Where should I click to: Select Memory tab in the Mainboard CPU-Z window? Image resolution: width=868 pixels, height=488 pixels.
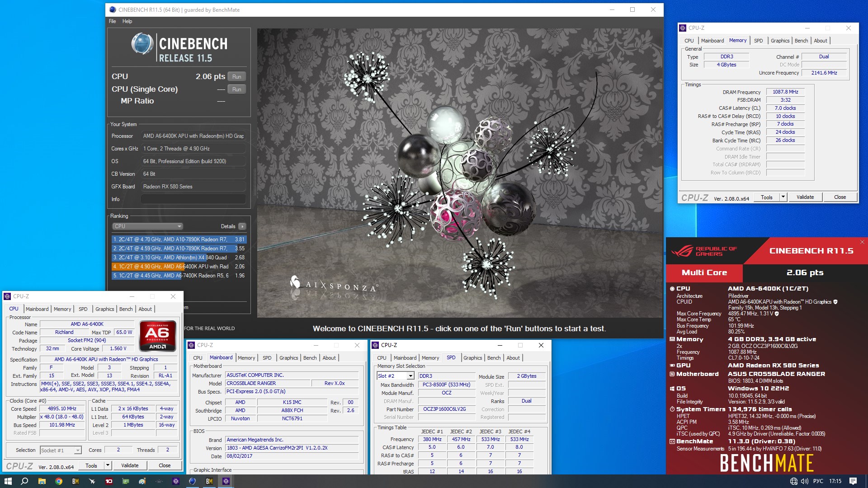pyautogui.click(x=246, y=358)
